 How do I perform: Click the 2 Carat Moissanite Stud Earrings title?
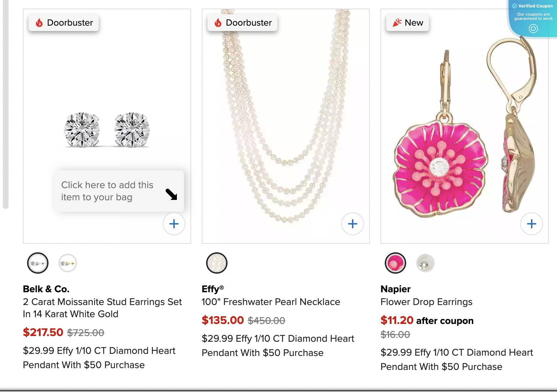point(102,308)
